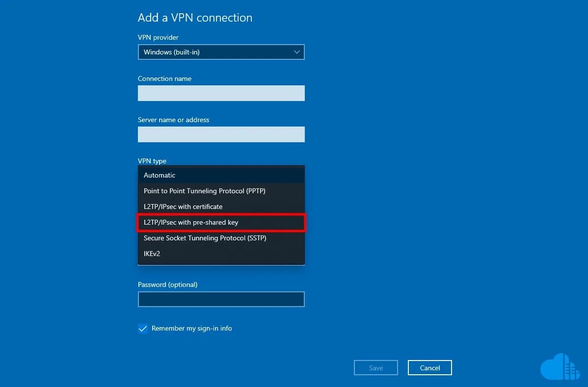Select Automatic VPN type
Screen dimensions: 588x387
[x=221, y=175]
